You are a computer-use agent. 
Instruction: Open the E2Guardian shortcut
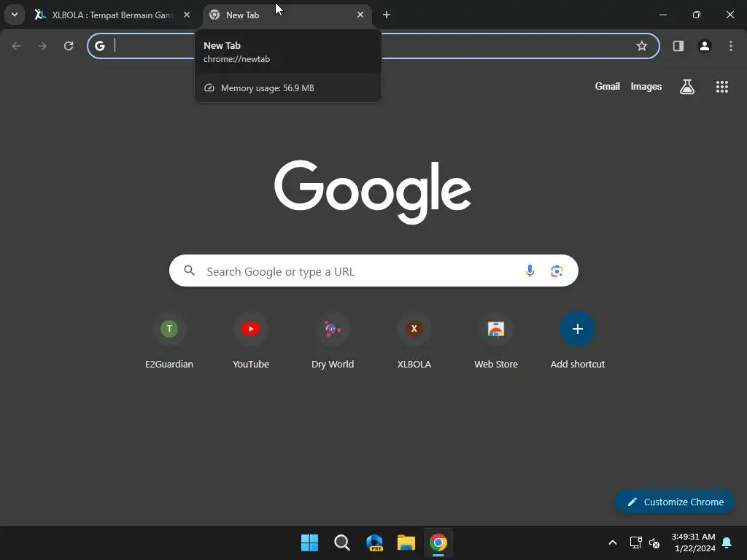(x=169, y=341)
